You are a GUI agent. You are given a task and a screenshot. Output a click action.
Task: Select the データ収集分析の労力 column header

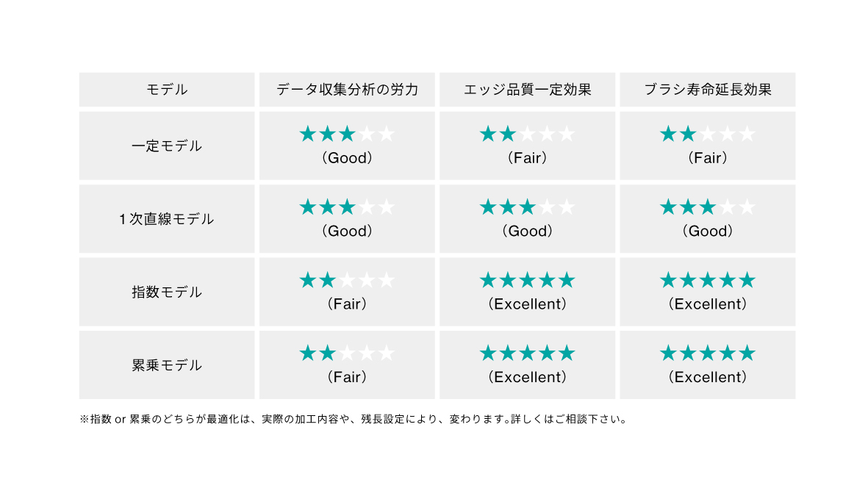(x=347, y=90)
